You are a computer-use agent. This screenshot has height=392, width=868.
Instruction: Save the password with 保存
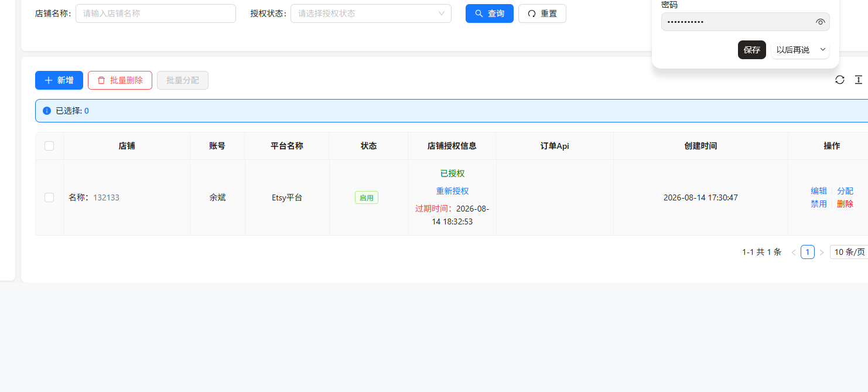pos(752,50)
